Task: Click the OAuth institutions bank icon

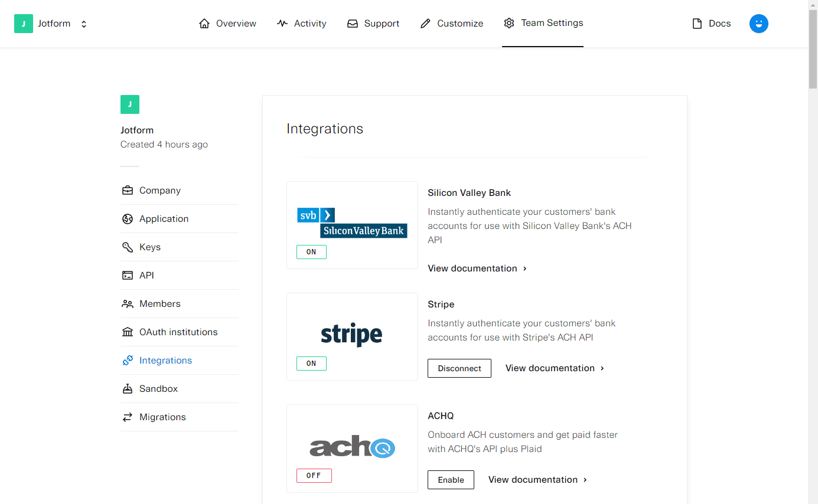Action: click(128, 332)
